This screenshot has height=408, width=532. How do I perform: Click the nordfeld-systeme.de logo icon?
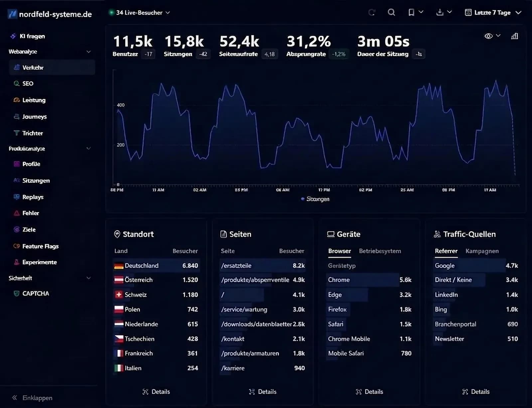[x=12, y=14]
